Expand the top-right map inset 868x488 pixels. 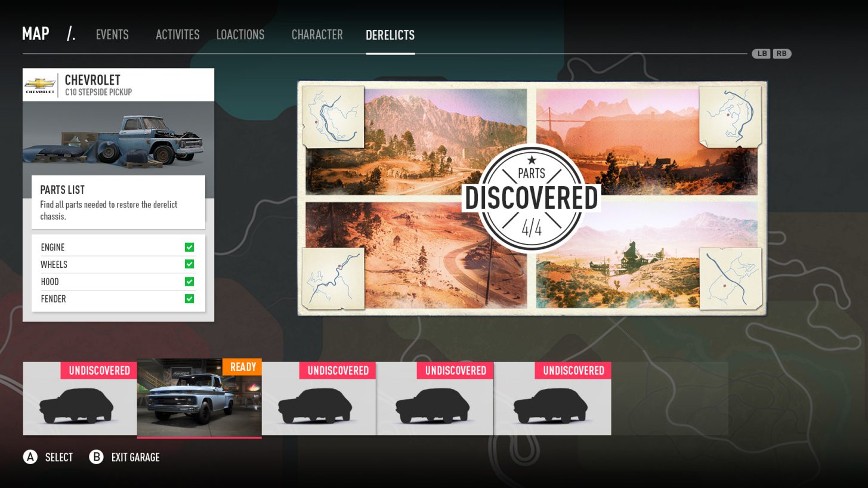point(730,116)
